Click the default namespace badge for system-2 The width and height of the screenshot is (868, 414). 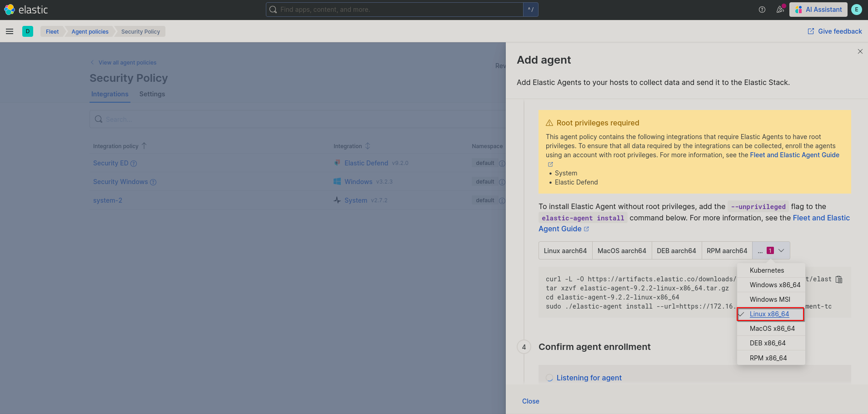[x=485, y=200]
